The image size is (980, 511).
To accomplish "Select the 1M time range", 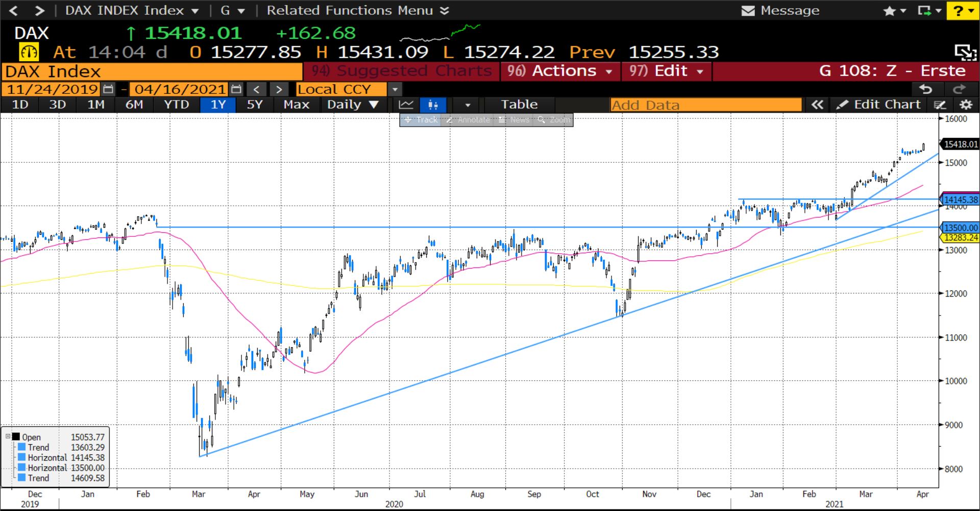I will click(95, 105).
